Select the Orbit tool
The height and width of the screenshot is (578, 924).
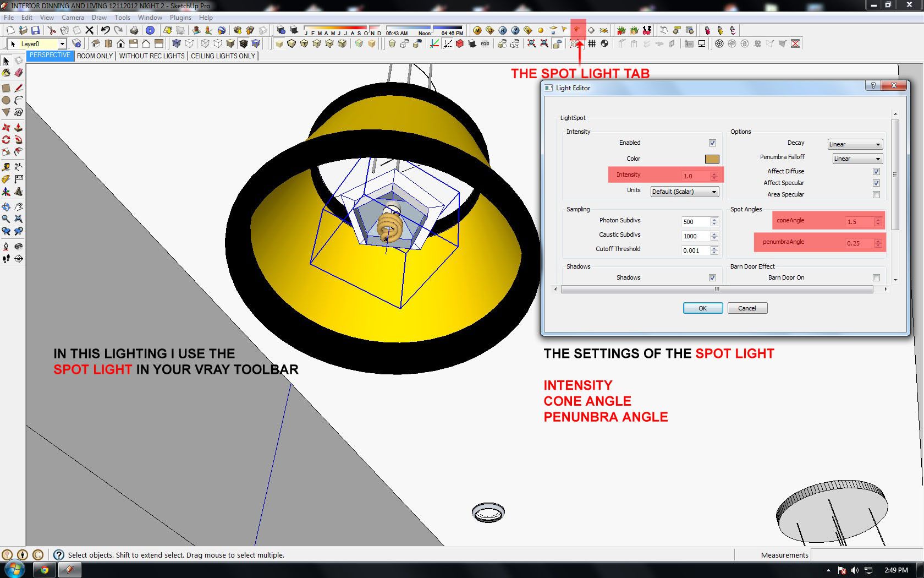point(6,207)
